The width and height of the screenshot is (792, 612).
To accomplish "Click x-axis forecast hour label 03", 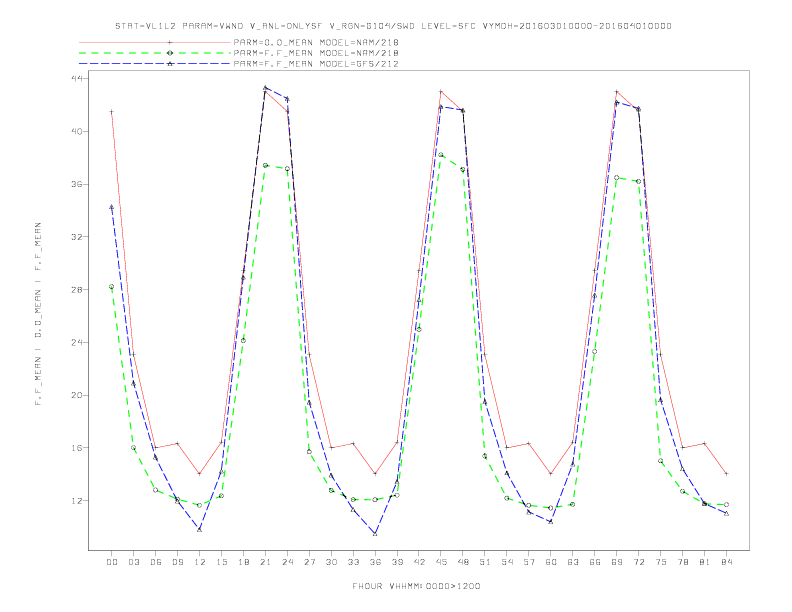I will (x=133, y=562).
